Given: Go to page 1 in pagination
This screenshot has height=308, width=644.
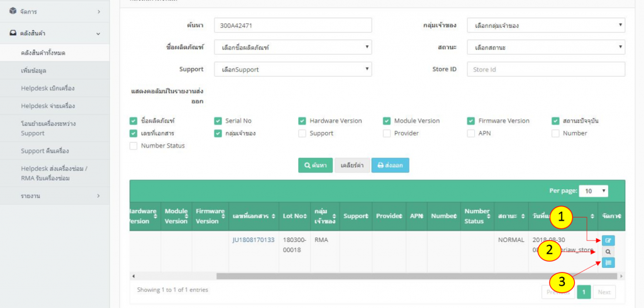Looking at the screenshot, I should [x=584, y=292].
